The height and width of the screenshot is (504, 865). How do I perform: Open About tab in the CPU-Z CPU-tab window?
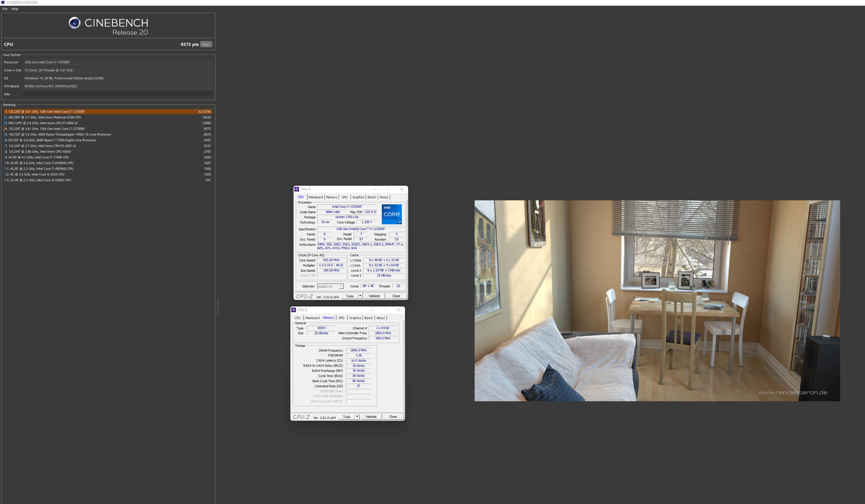click(x=384, y=197)
